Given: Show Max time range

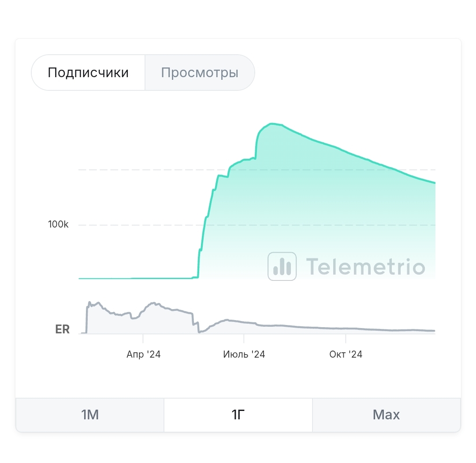Looking at the screenshot, I should pos(386,414).
